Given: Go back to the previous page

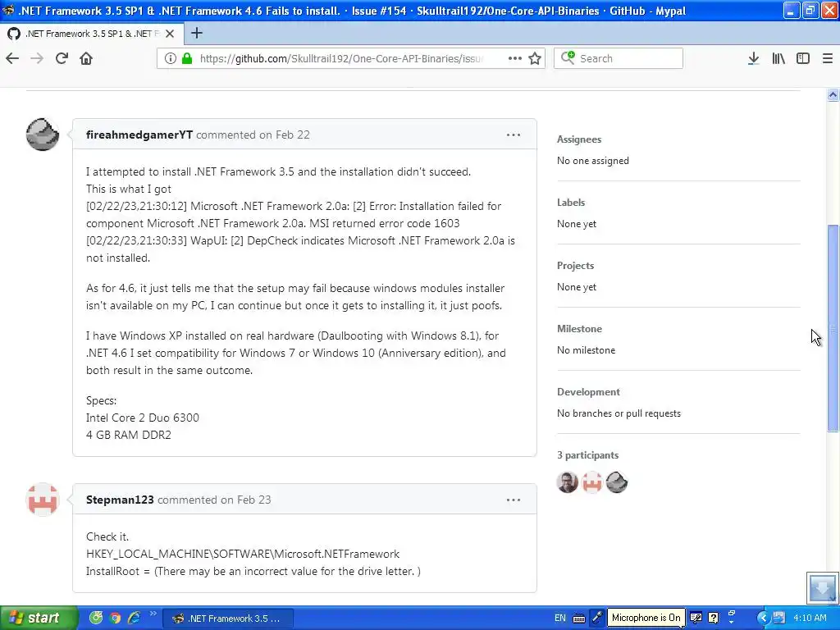Looking at the screenshot, I should (x=12, y=58).
